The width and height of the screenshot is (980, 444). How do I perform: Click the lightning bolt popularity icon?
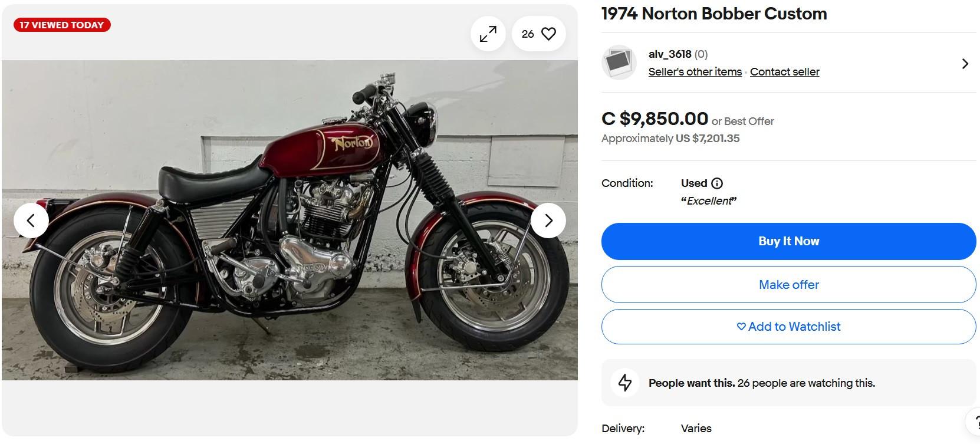[x=625, y=383]
